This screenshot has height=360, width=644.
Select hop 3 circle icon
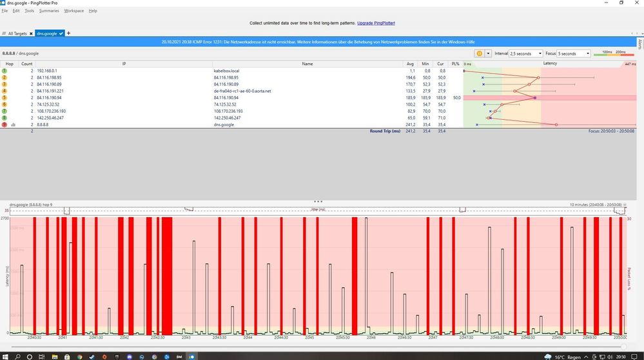pos(5,84)
